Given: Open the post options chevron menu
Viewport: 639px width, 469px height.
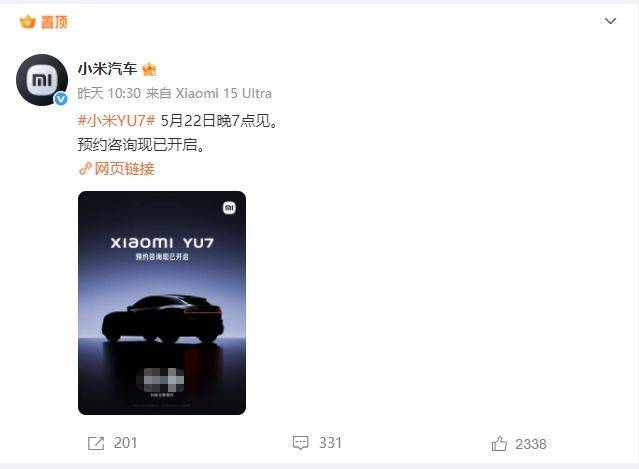Looking at the screenshot, I should coord(610,21).
